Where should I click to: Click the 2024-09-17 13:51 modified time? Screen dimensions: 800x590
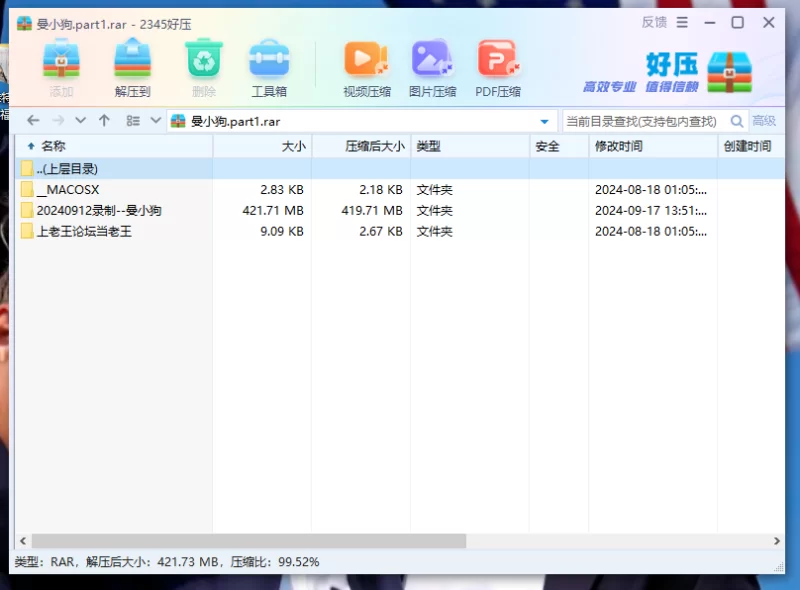651,210
